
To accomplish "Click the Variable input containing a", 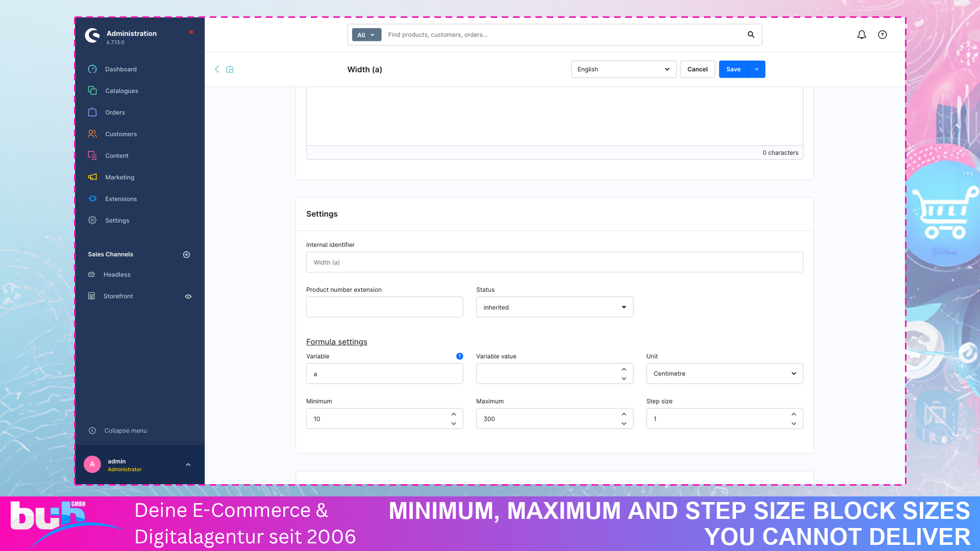I will pos(384,373).
